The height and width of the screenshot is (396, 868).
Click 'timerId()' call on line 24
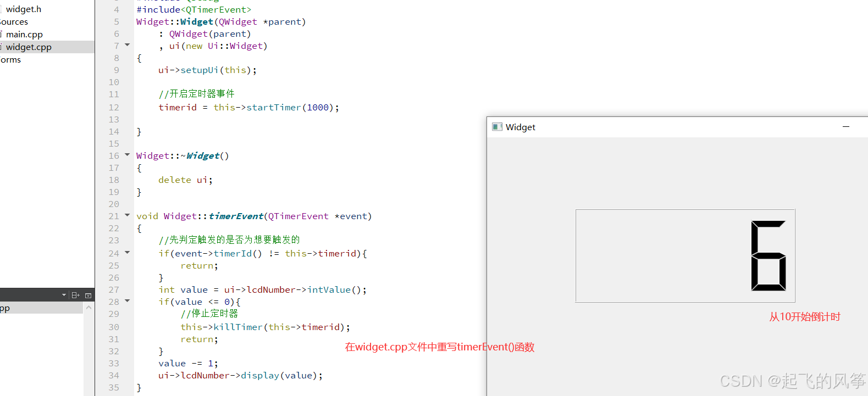point(237,253)
